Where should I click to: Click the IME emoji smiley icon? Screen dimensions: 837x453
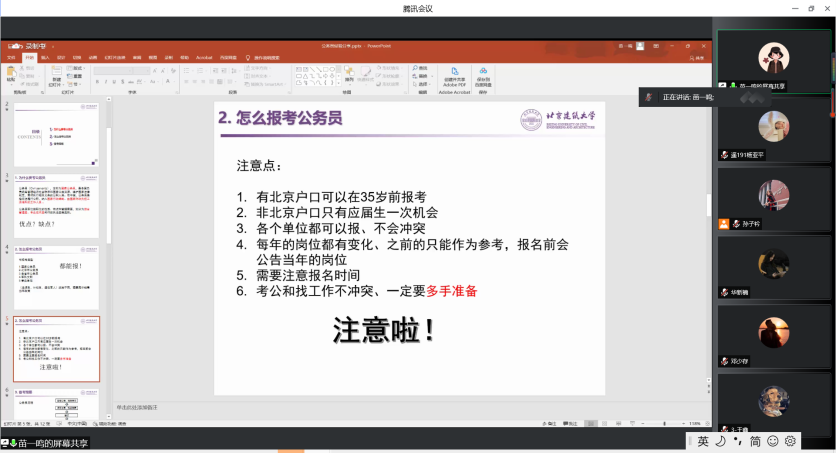pyautogui.click(x=773, y=441)
